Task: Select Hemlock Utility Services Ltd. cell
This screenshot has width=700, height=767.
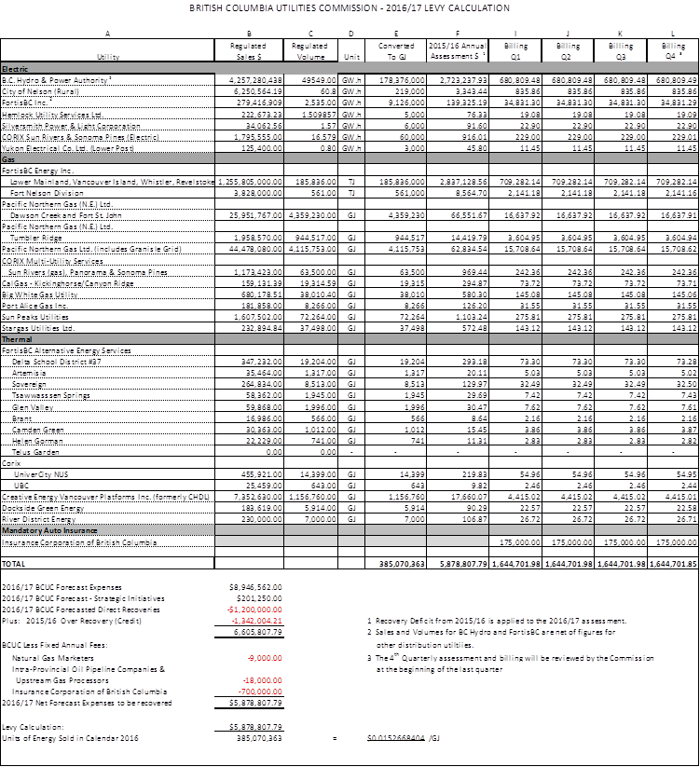Action: tap(52, 115)
